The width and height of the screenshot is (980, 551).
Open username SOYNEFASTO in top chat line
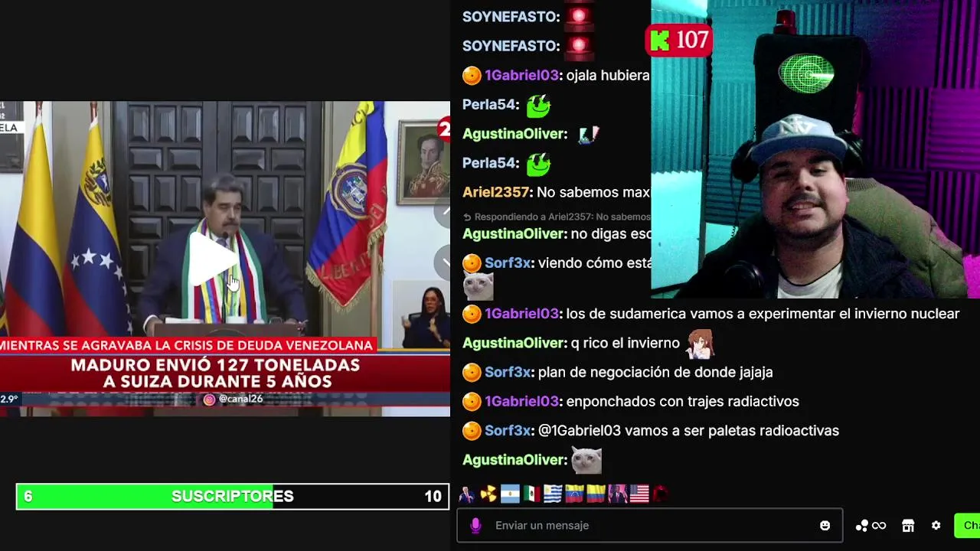pyautogui.click(x=511, y=16)
